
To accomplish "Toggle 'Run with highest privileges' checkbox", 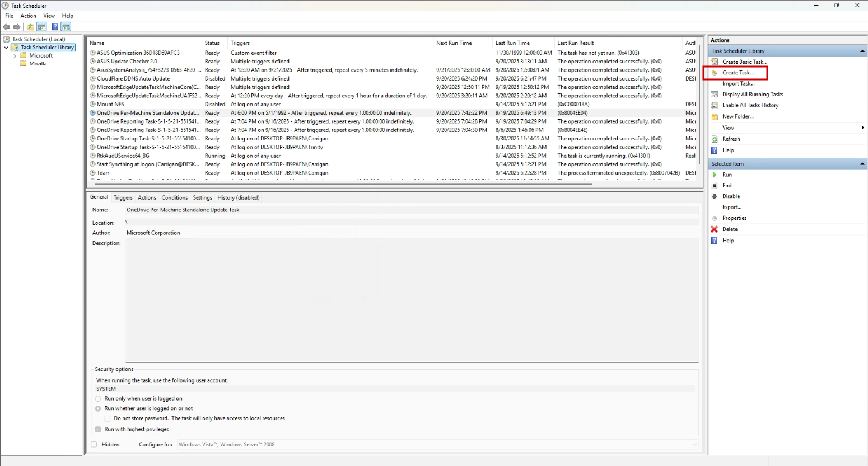I will pyautogui.click(x=99, y=430).
